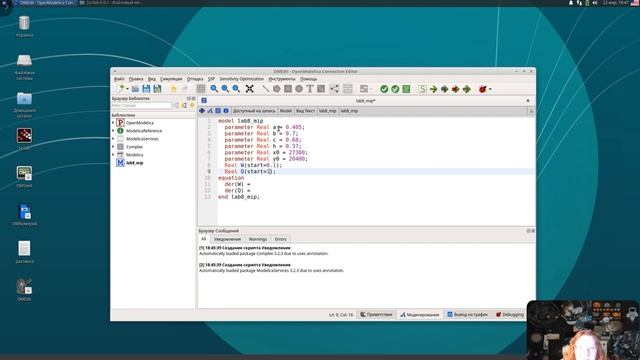Click the Save As toolbar icon
The height and width of the screenshot is (360, 640).
157,89
